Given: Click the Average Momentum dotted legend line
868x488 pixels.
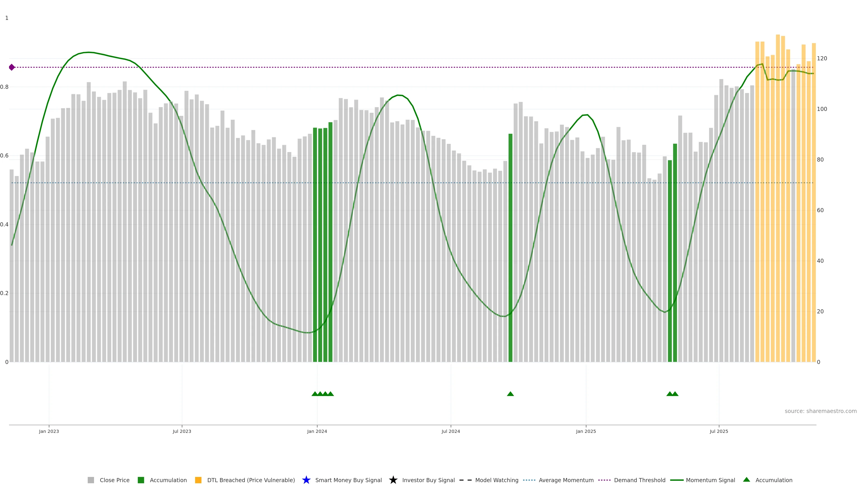Looking at the screenshot, I should point(529,480).
